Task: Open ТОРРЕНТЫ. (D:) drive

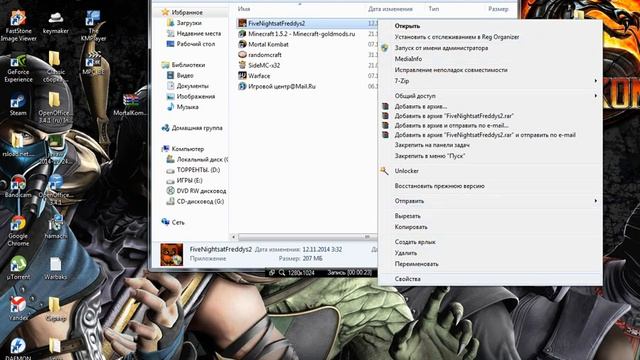Action: (x=193, y=170)
